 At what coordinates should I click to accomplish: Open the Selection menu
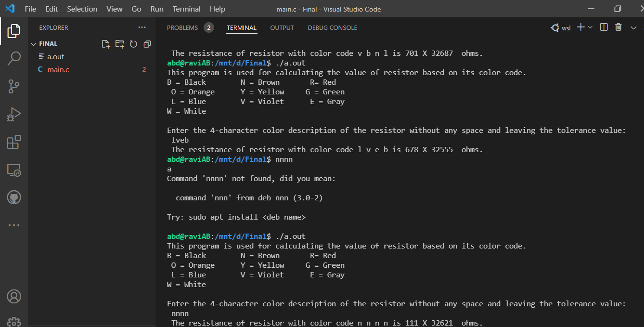(82, 9)
